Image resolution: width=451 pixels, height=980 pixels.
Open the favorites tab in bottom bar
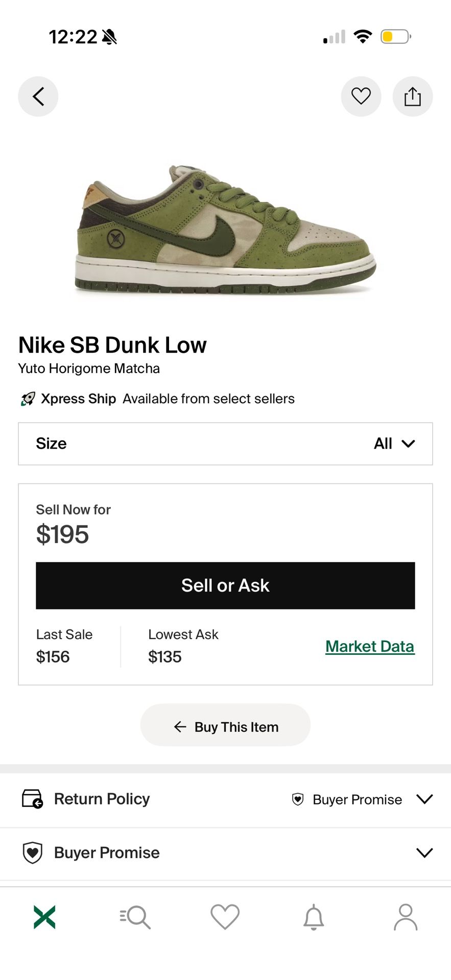225,917
